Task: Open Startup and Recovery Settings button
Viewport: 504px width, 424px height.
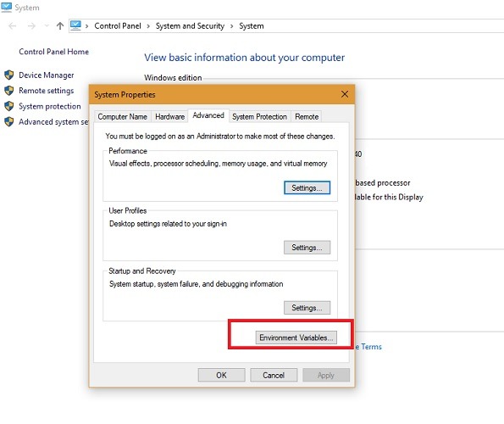Action: click(x=307, y=308)
